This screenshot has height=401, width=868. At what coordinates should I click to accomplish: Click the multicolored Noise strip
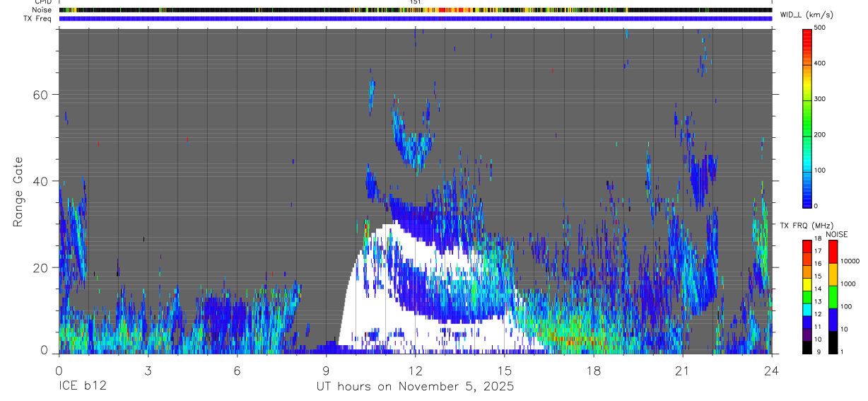tap(415, 10)
